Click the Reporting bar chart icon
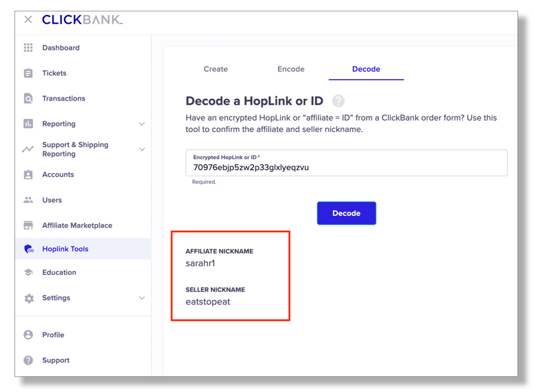Image resolution: width=534 pixels, height=392 pixels. coord(28,124)
